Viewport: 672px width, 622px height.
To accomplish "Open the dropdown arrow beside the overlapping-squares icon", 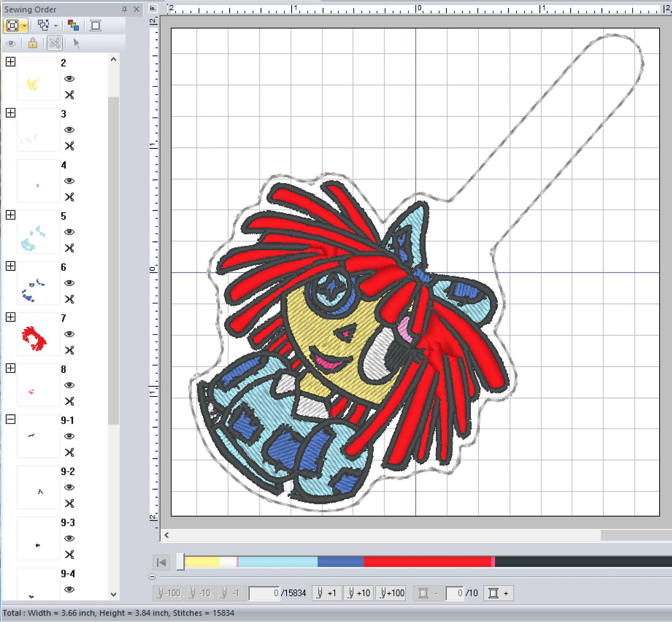I will tap(56, 26).
